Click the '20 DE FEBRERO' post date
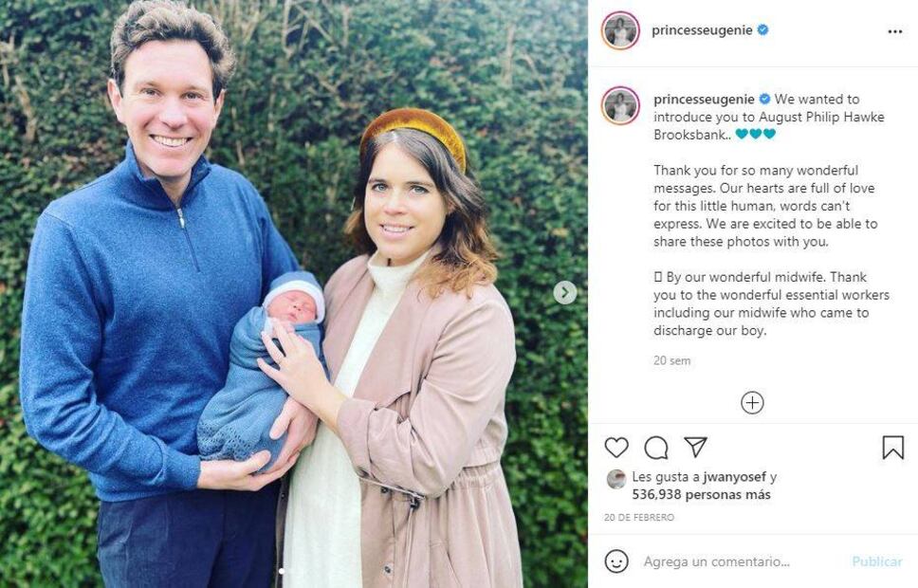Image resolution: width=918 pixels, height=588 pixels. point(639,518)
